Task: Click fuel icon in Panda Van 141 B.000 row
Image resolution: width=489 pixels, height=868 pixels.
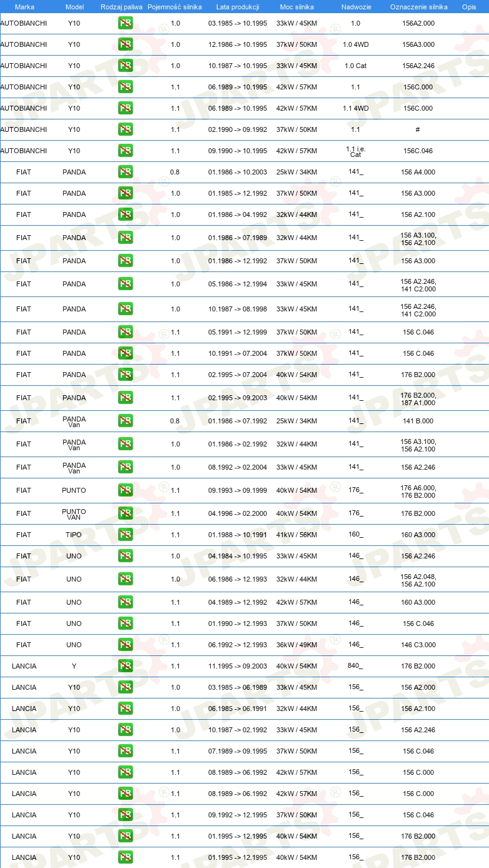Action: pos(125,421)
